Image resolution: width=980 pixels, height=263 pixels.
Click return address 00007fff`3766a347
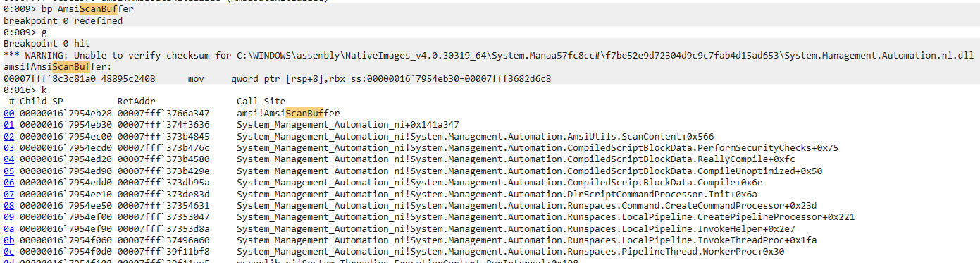pos(163,113)
